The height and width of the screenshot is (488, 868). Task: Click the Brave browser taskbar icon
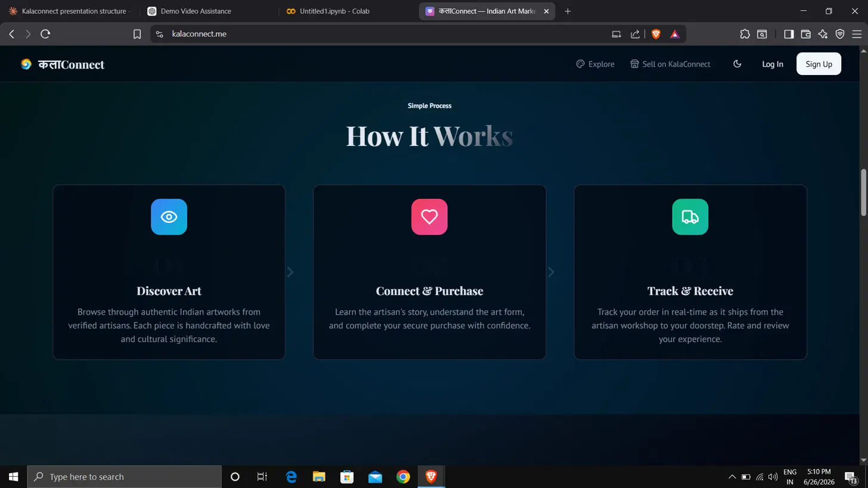(431, 477)
